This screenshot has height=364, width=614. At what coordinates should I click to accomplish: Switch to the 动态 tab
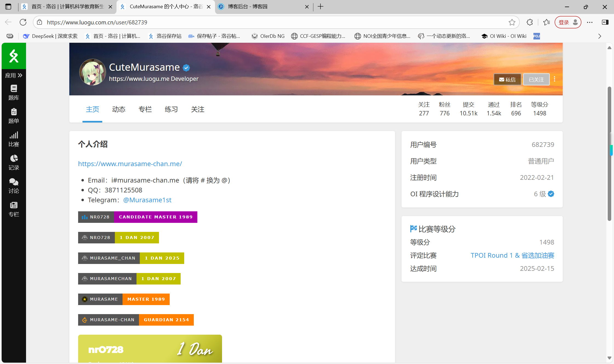click(x=119, y=109)
